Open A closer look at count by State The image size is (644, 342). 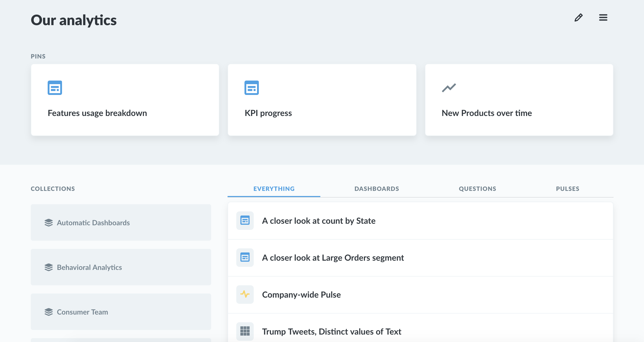click(x=319, y=221)
